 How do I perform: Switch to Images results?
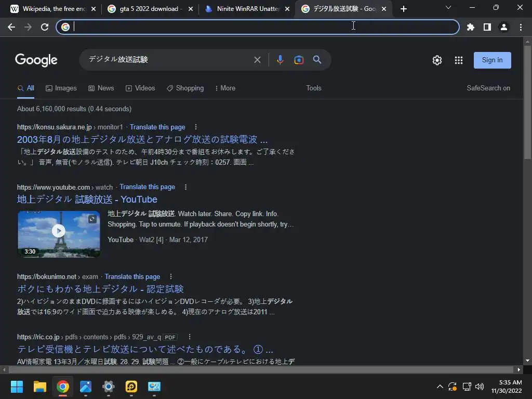(x=61, y=88)
